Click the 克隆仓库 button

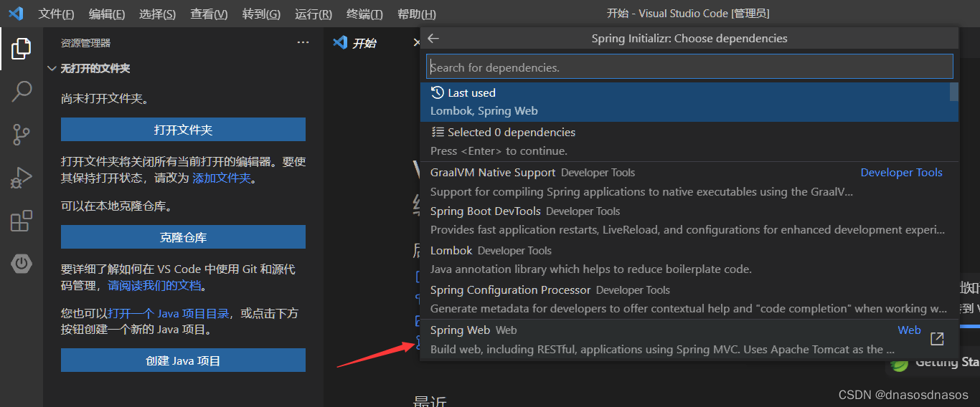183,237
